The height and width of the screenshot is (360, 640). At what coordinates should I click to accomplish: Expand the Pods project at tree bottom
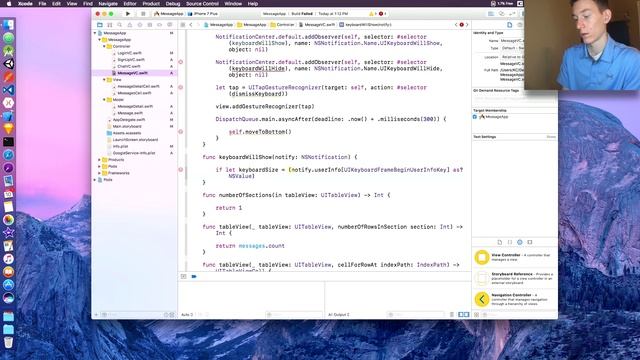pyautogui.click(x=95, y=180)
